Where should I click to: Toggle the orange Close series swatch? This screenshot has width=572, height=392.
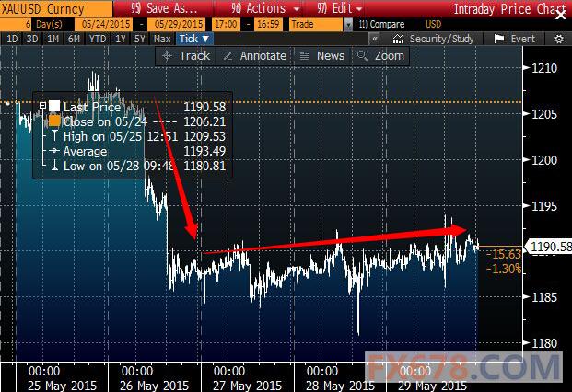(x=54, y=121)
